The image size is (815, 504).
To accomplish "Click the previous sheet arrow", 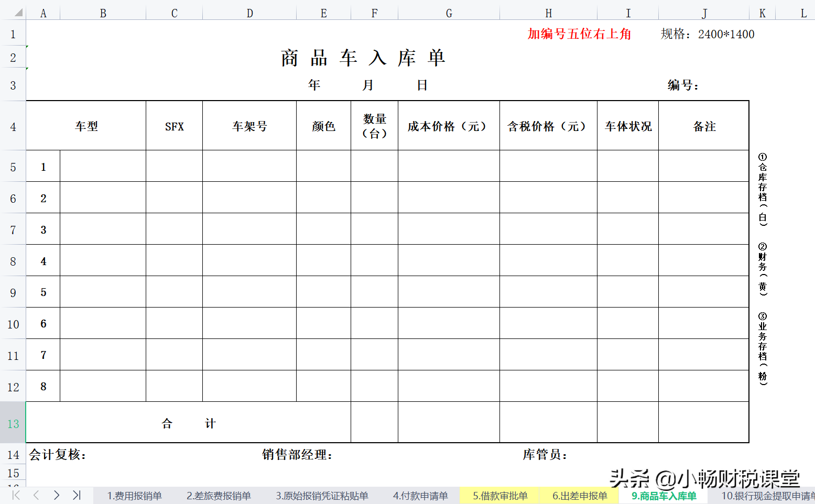I will [x=36, y=495].
